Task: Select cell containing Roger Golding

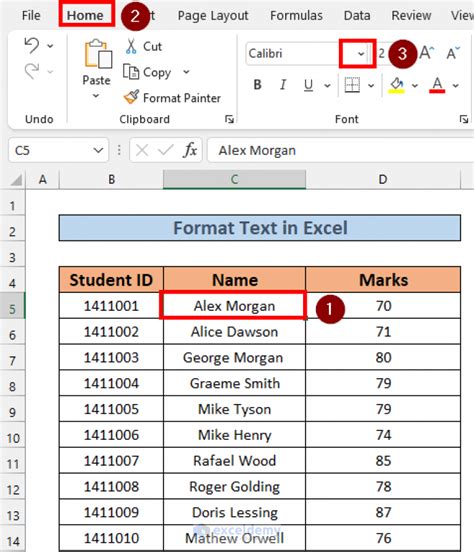Action: point(235,487)
